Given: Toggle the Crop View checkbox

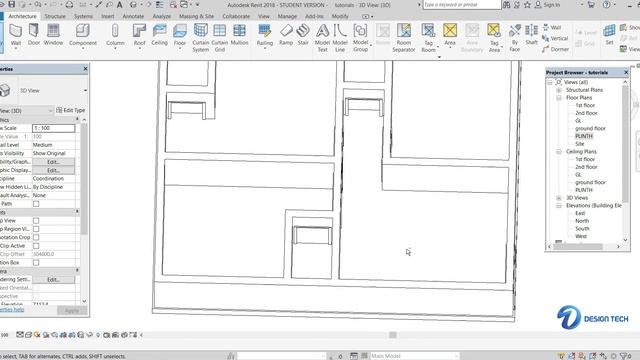Looking at the screenshot, I should coord(36,220).
